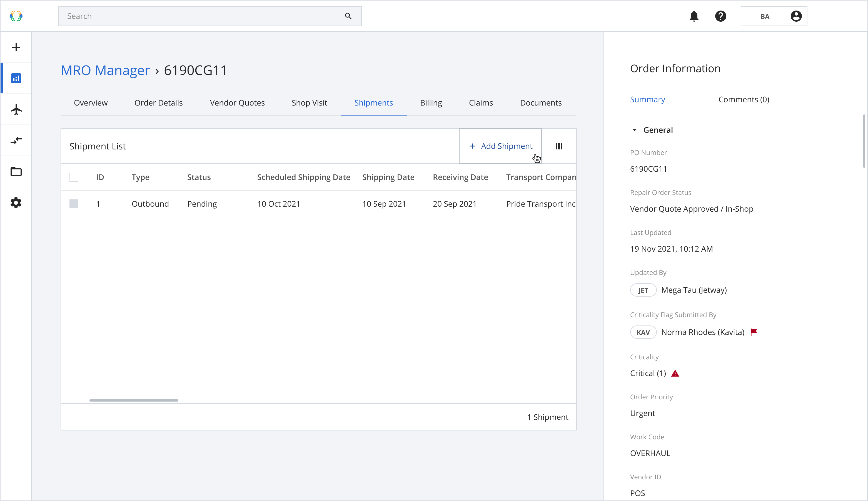
Task: Click the PO Number value 6190CG11 in summary
Action: point(648,169)
